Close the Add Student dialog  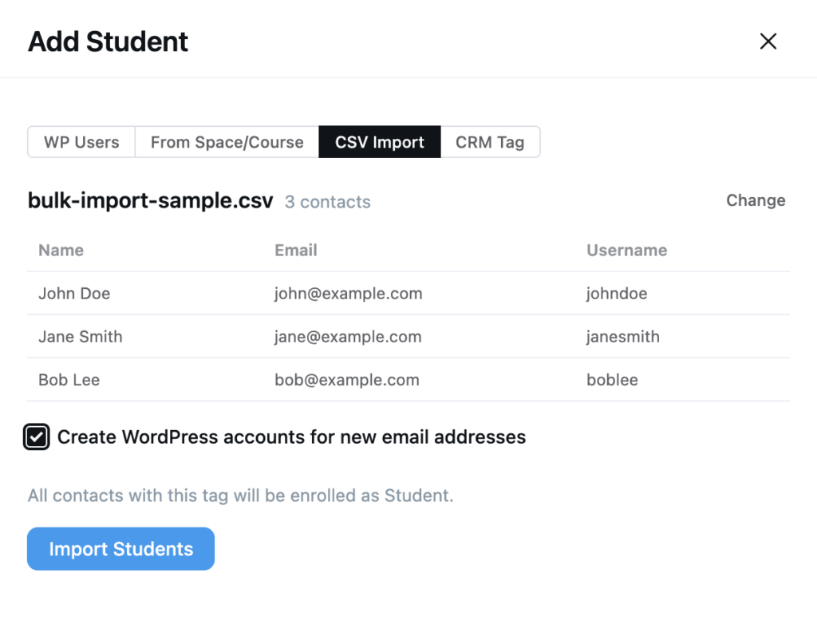tap(768, 41)
